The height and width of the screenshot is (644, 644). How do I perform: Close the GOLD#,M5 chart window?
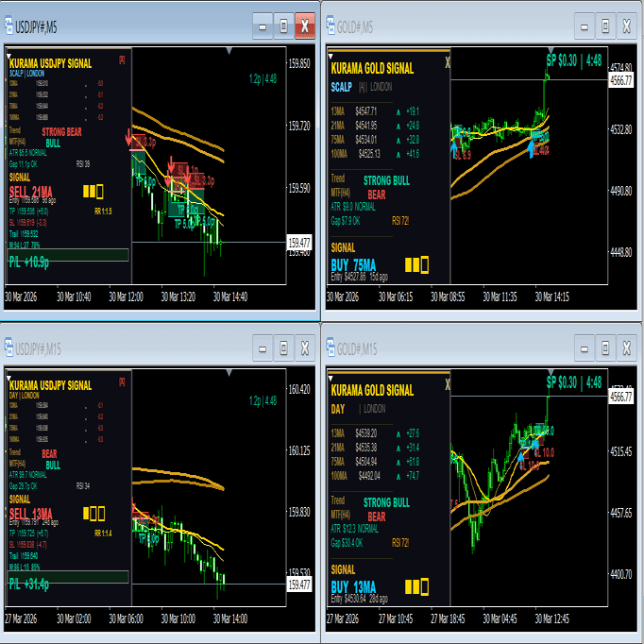tap(627, 26)
